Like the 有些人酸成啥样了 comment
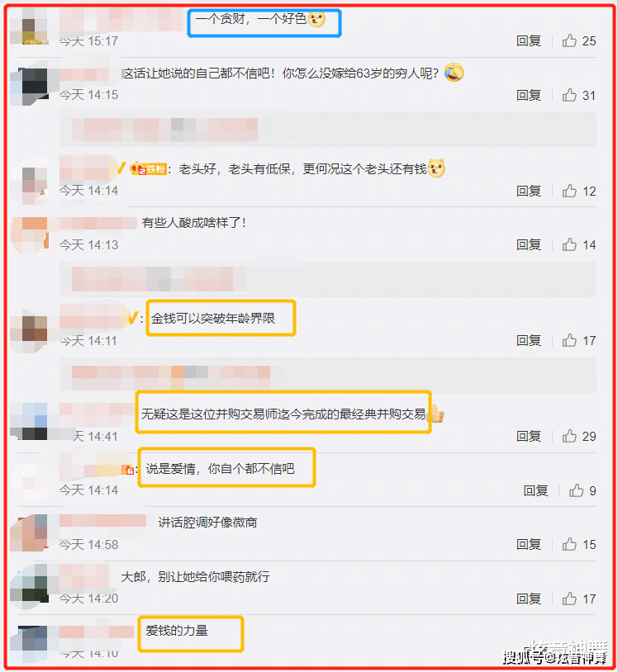Screen dimensions: 618x672 tap(569, 244)
